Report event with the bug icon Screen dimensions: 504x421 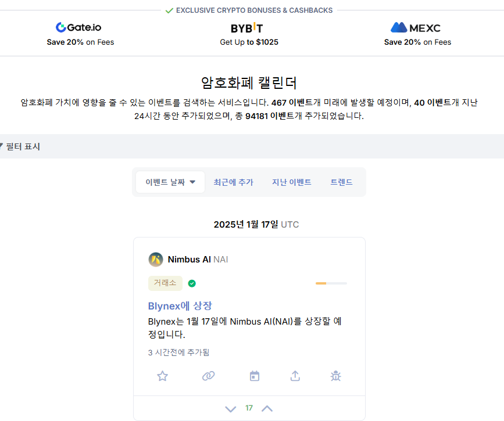point(335,376)
